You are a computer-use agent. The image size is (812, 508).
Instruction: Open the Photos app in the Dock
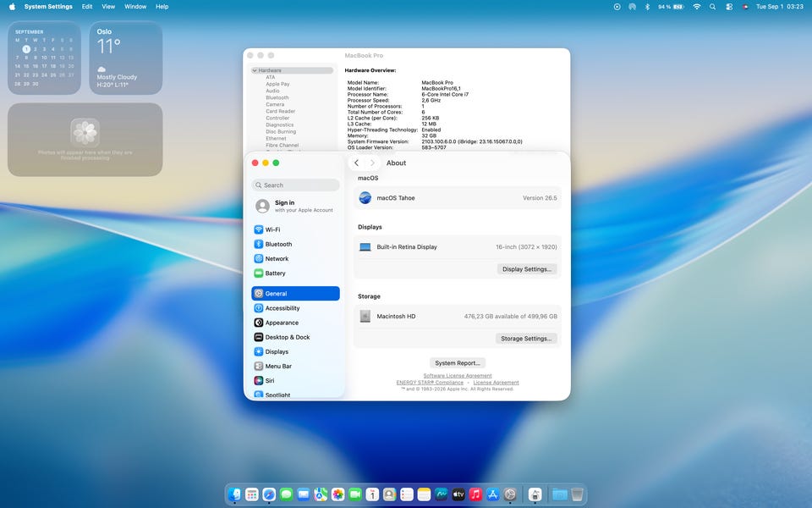(337, 494)
